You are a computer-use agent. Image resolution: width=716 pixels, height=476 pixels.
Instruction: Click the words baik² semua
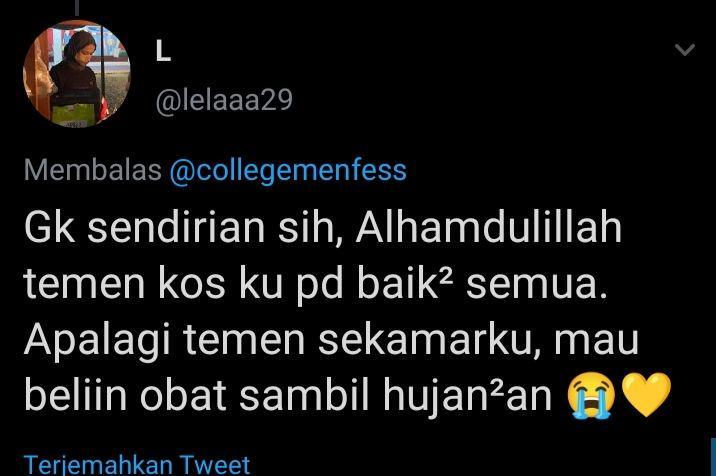click(482, 284)
